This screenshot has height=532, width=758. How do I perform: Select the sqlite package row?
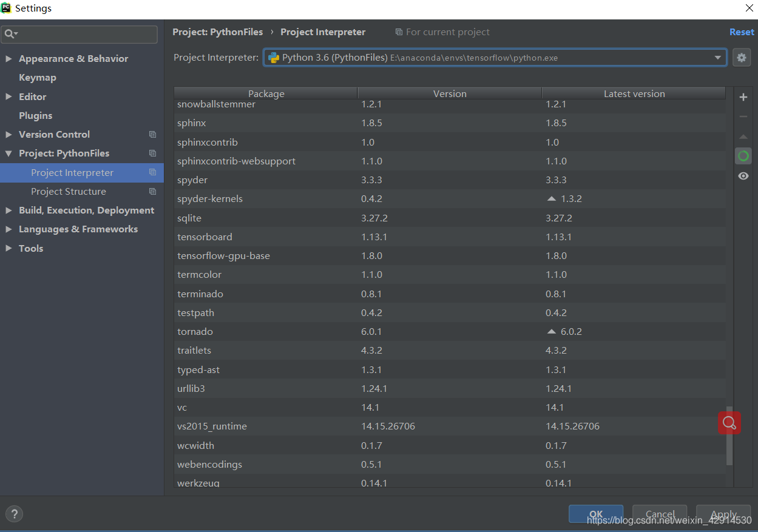pyautogui.click(x=450, y=218)
